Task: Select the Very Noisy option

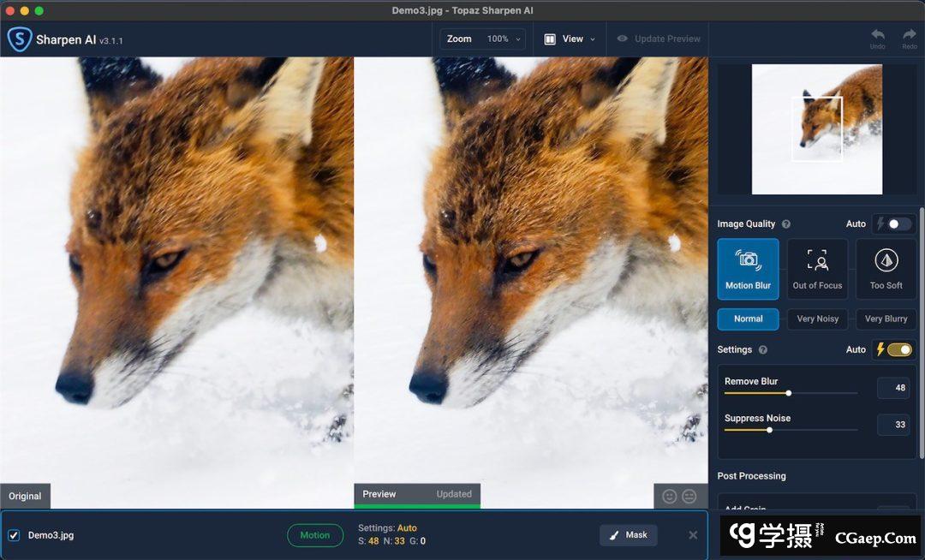Action: tap(817, 319)
